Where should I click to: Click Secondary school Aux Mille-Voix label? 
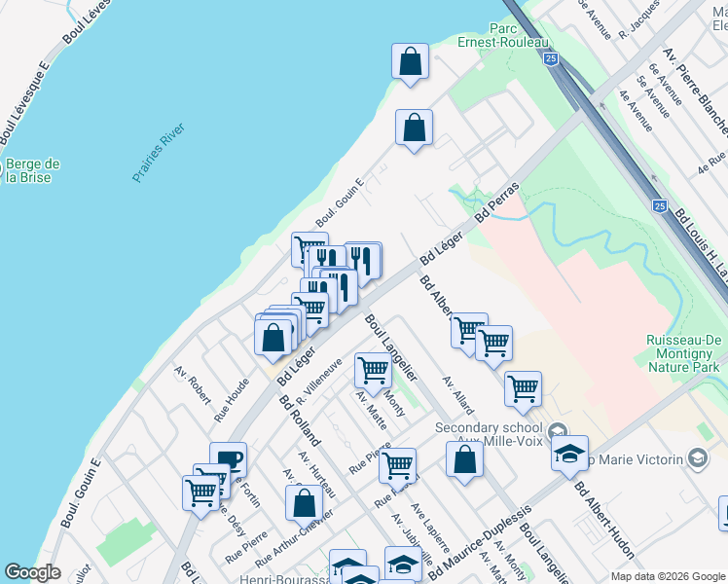[489, 434]
